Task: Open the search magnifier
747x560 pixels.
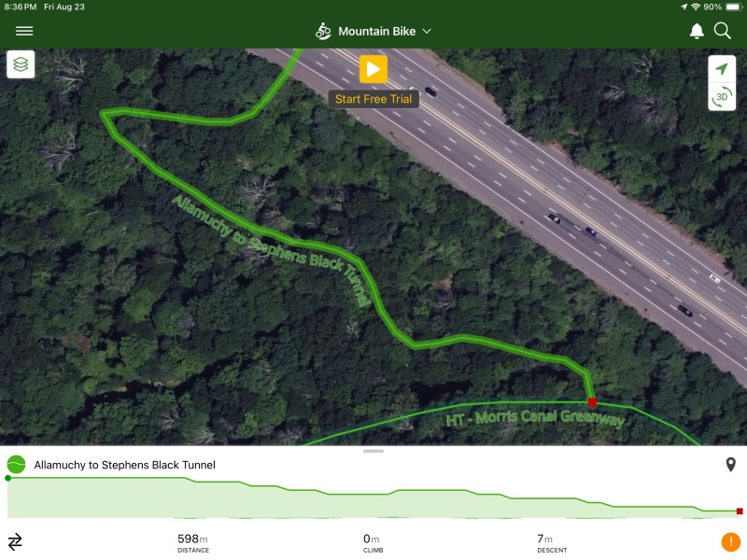Action: (x=722, y=31)
